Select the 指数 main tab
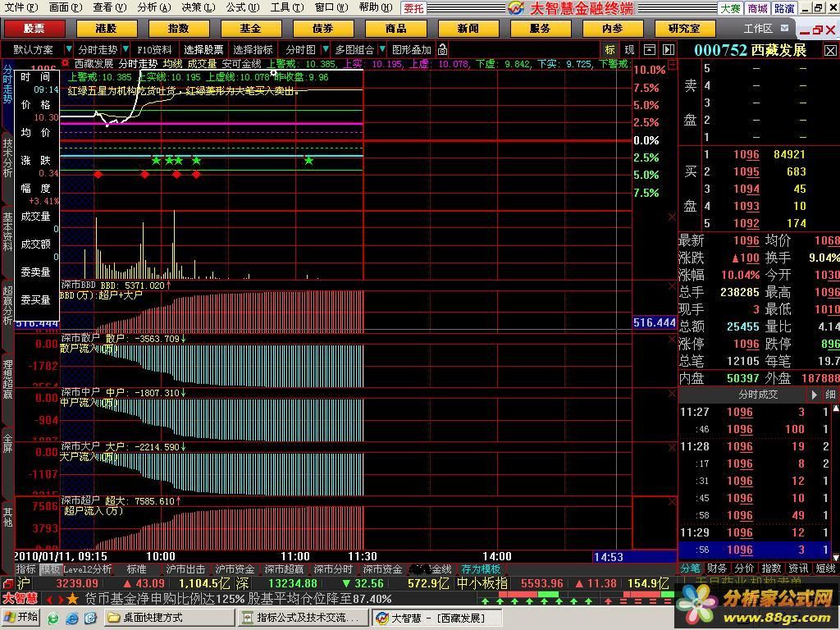The image size is (840, 630). click(x=178, y=29)
